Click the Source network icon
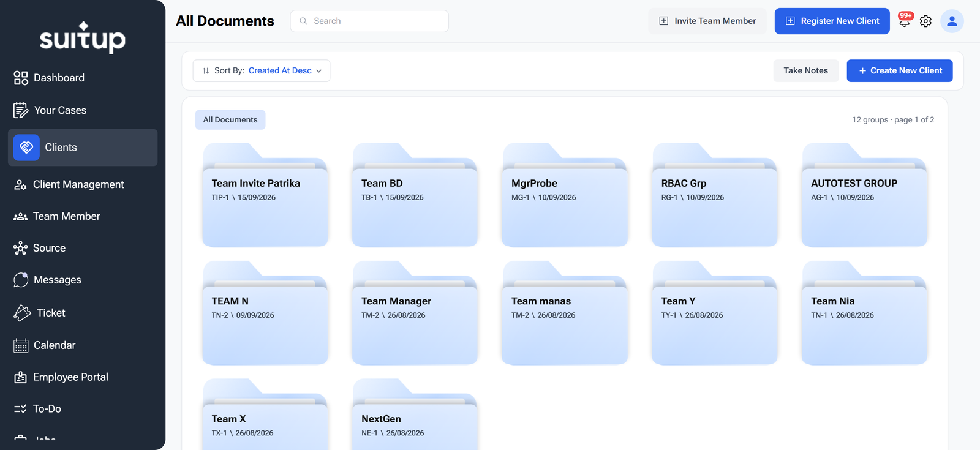The image size is (980, 450). [x=20, y=248]
